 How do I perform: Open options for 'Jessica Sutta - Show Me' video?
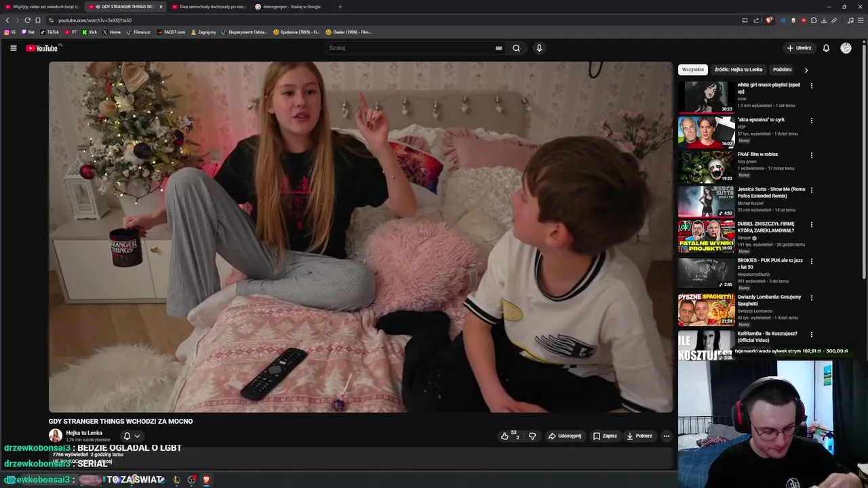811,190
